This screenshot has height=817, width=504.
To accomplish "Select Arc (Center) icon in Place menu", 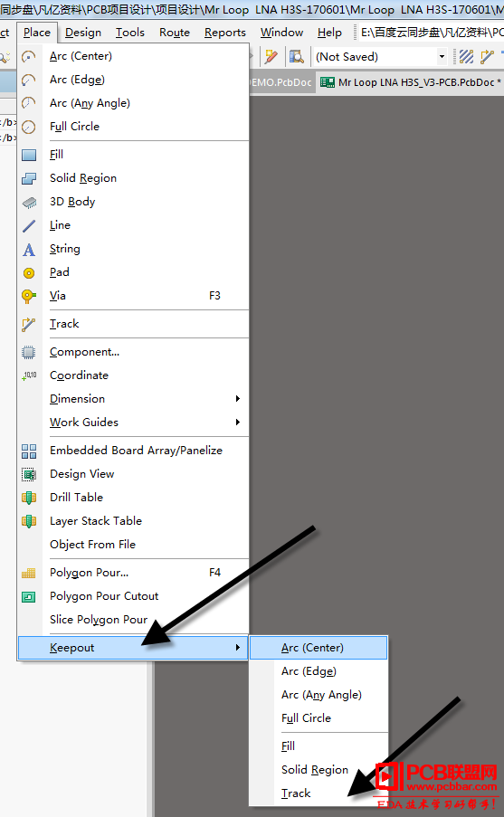I will (29, 56).
